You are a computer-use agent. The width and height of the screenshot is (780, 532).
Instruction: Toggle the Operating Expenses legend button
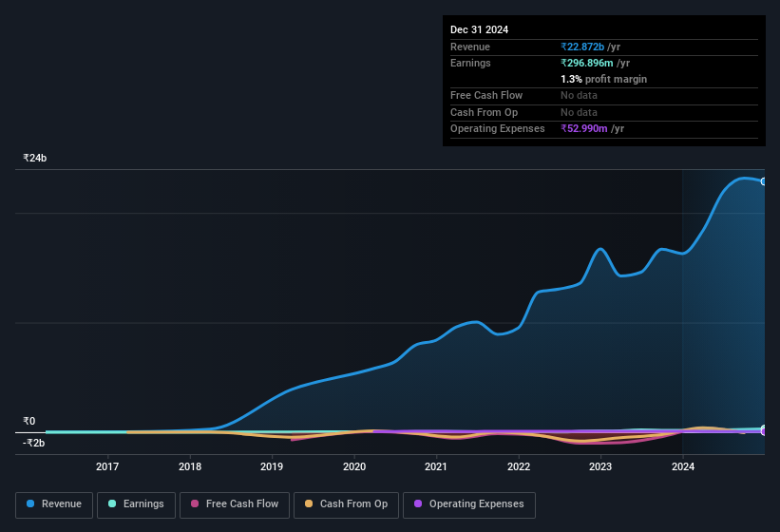pos(469,504)
